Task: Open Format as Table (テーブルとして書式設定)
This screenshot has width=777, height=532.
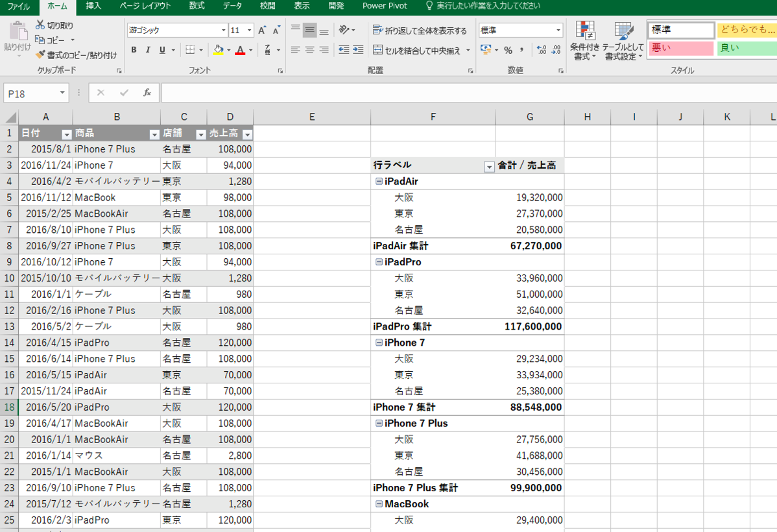Action: click(623, 41)
